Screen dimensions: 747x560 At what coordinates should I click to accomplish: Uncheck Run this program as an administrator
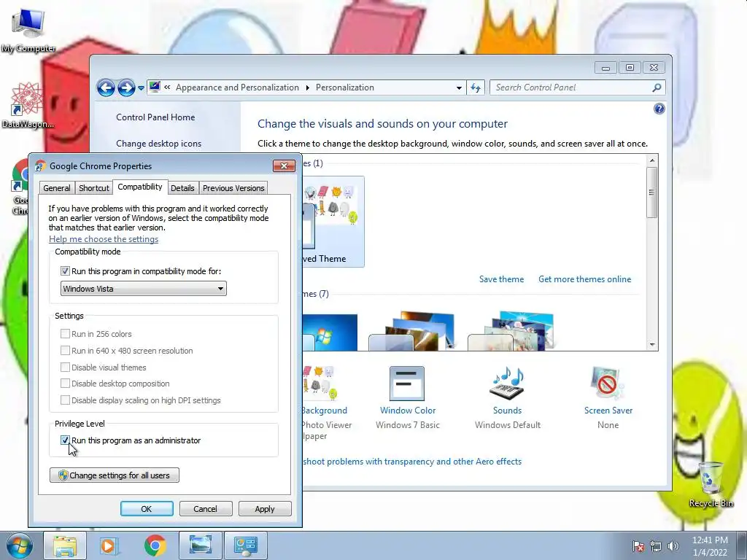click(x=65, y=440)
